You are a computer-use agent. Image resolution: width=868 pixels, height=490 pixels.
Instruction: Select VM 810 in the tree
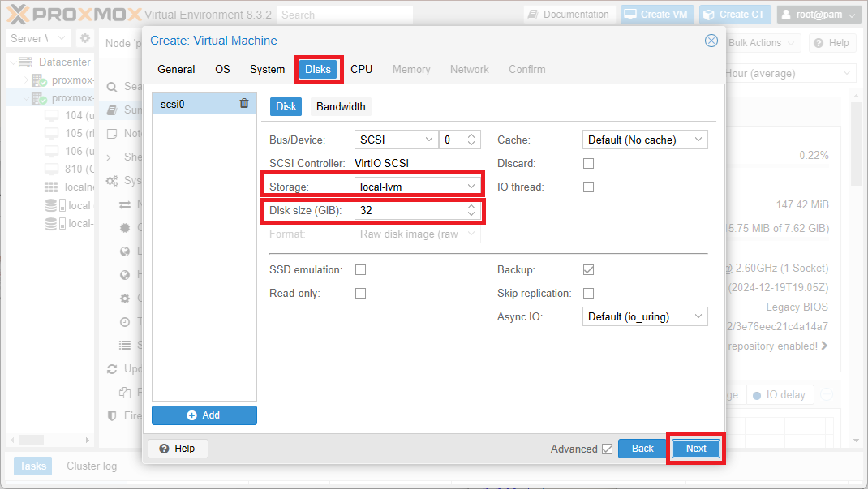(x=79, y=169)
